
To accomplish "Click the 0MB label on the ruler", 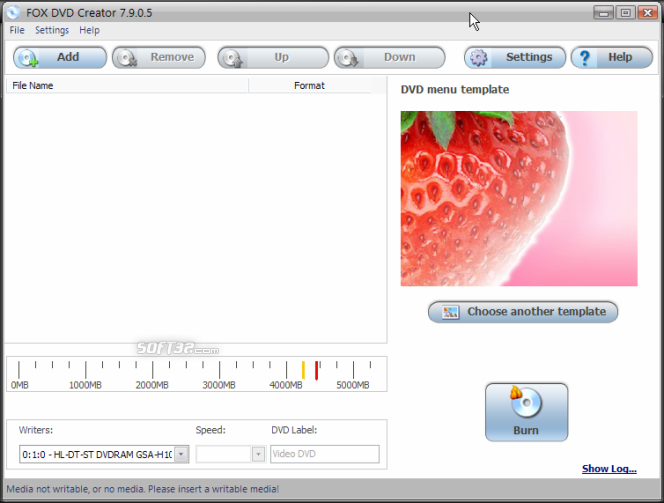I will pos(19,385).
